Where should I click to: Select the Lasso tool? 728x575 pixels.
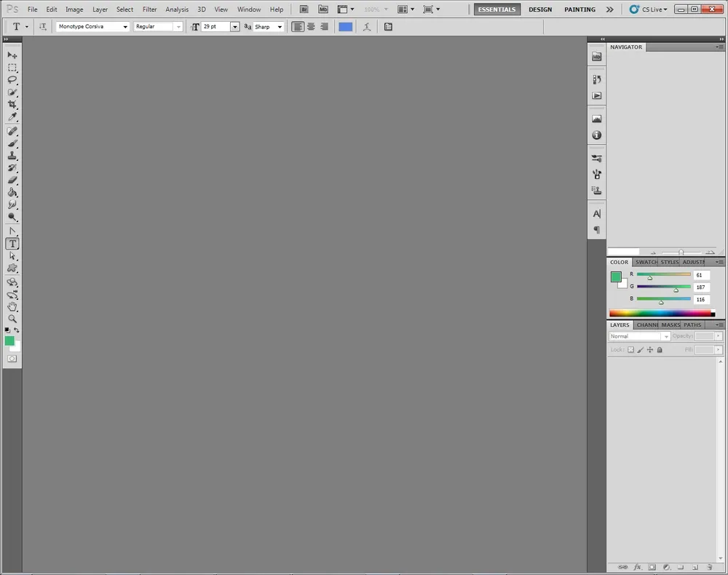tap(12, 79)
